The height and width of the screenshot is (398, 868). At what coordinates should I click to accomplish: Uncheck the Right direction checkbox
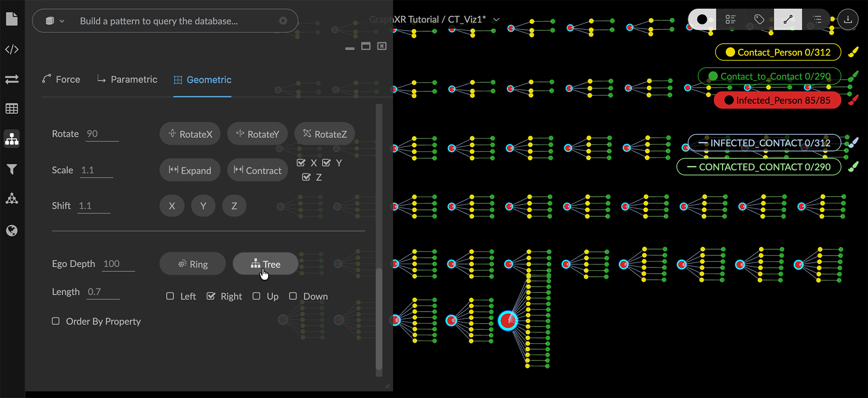coord(211,296)
